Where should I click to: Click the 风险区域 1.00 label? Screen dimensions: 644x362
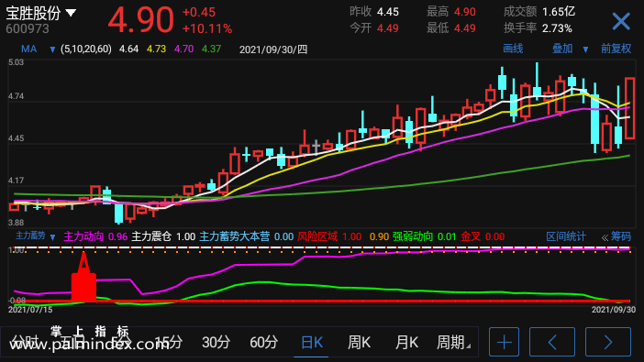[329, 236]
